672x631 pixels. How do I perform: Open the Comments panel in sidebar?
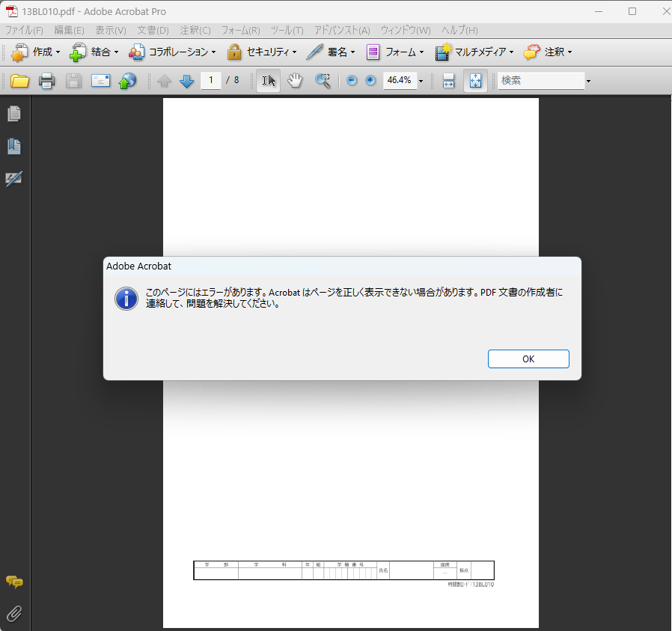(x=14, y=582)
